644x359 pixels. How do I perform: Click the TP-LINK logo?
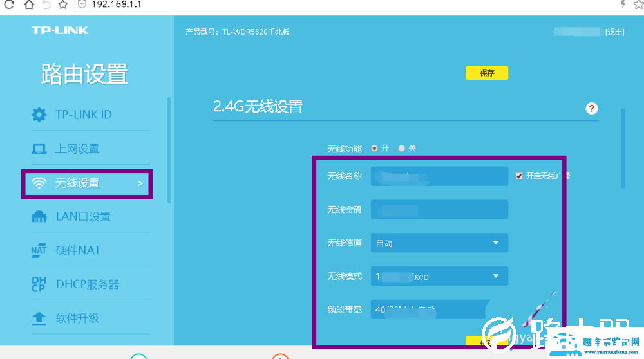click(x=60, y=30)
